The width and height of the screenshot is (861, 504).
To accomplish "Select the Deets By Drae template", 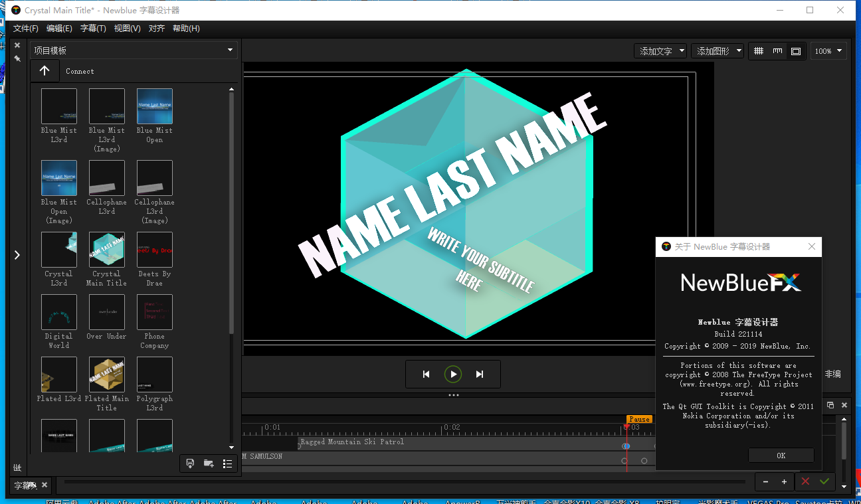I will pyautogui.click(x=155, y=259).
